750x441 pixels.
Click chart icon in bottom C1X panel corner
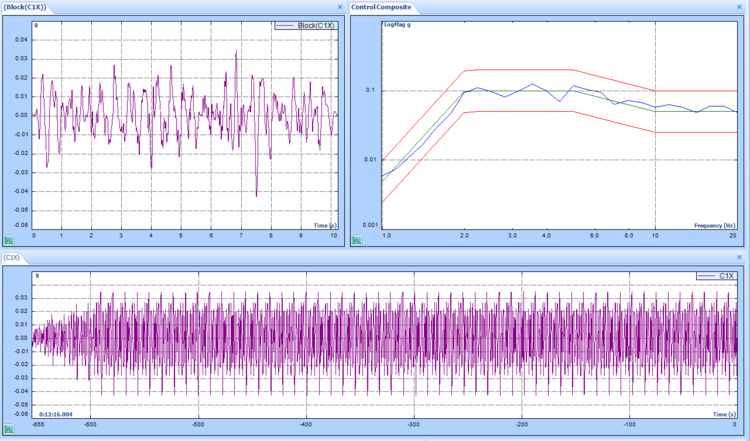click(x=9, y=429)
